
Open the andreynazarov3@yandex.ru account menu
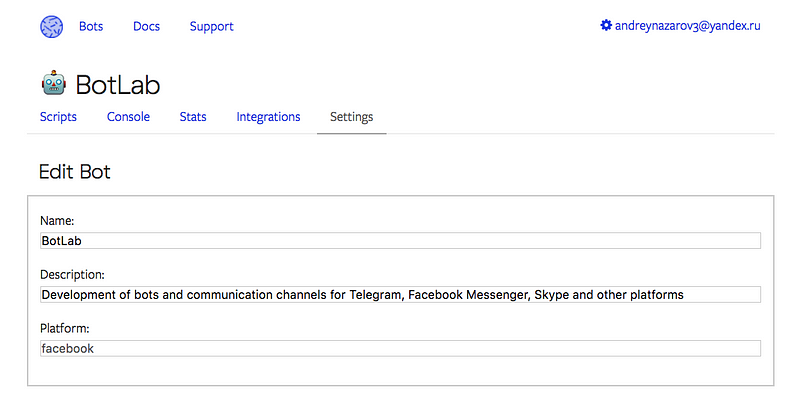coord(688,26)
